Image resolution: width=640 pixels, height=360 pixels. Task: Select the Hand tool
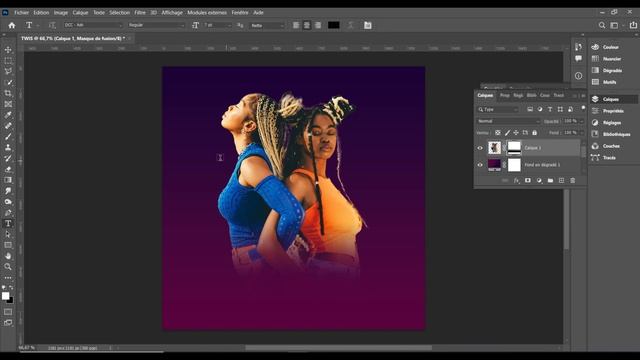click(8, 256)
